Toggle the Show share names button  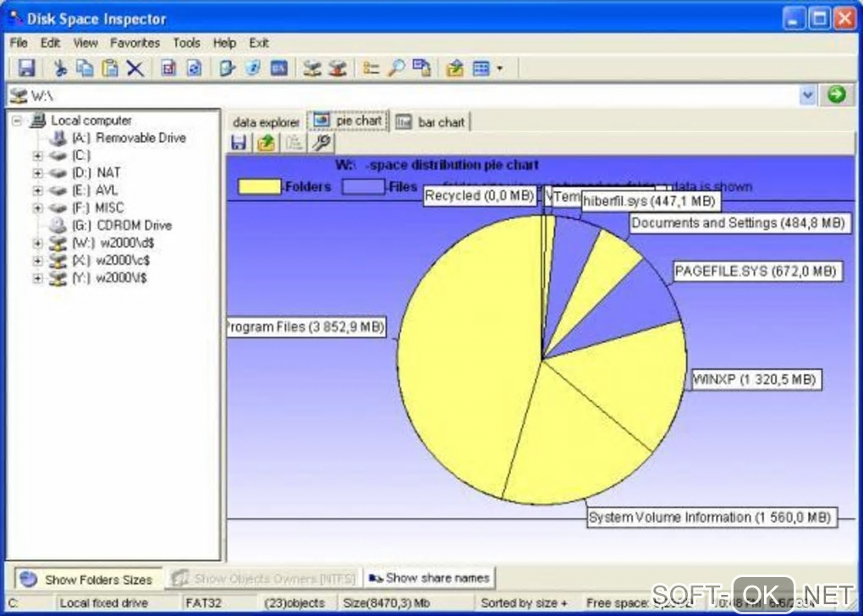pos(430,578)
